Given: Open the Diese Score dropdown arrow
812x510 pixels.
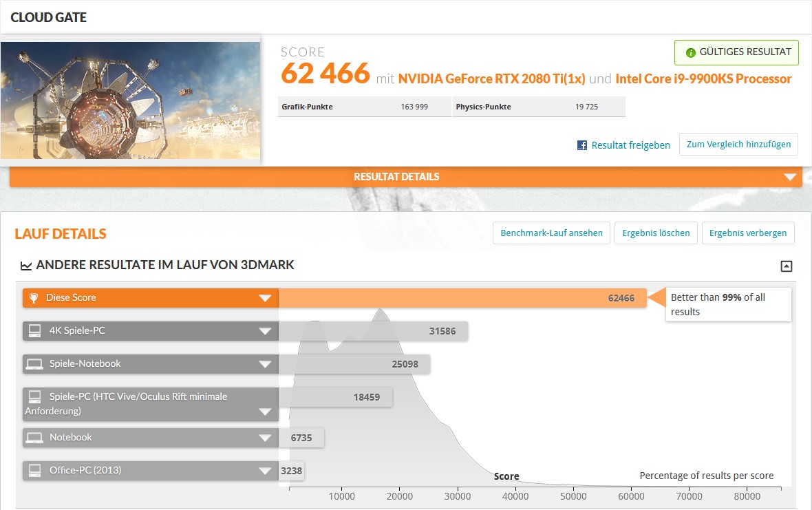Looking at the screenshot, I should click(265, 298).
